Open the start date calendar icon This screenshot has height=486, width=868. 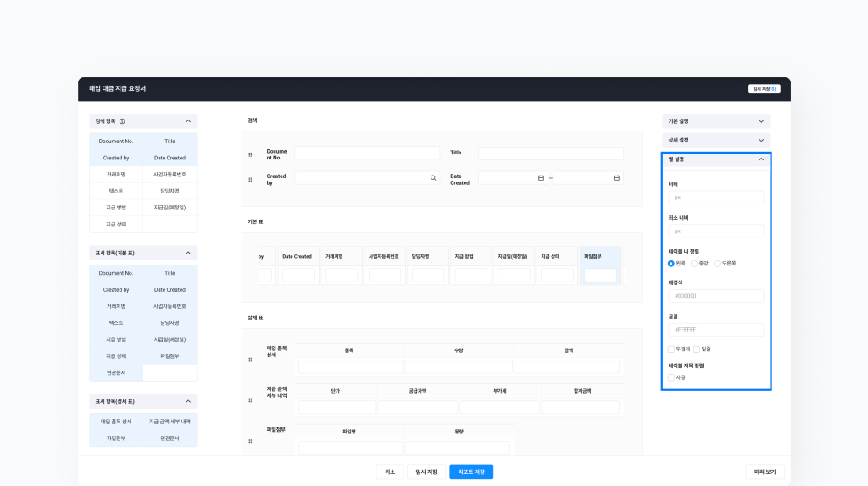(541, 178)
